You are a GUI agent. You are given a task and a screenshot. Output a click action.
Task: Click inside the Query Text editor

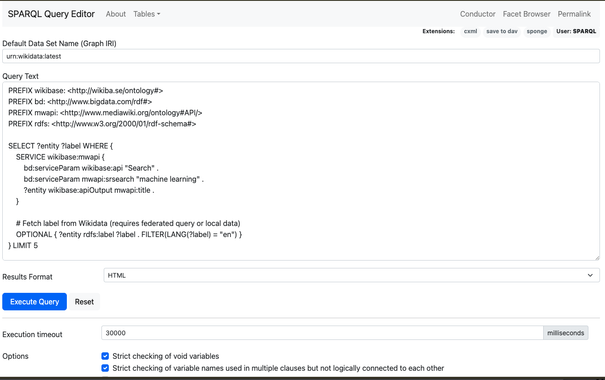click(x=301, y=171)
